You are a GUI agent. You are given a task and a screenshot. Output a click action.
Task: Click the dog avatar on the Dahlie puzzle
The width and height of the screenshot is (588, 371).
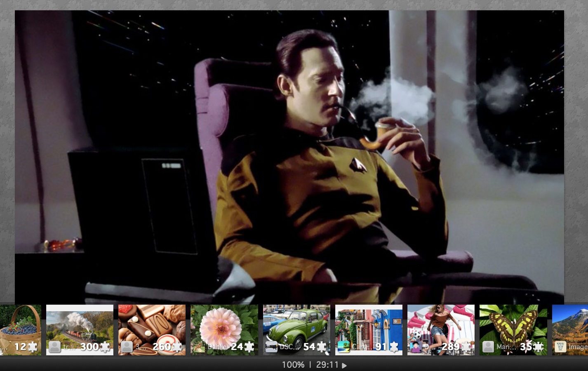pos(199,347)
